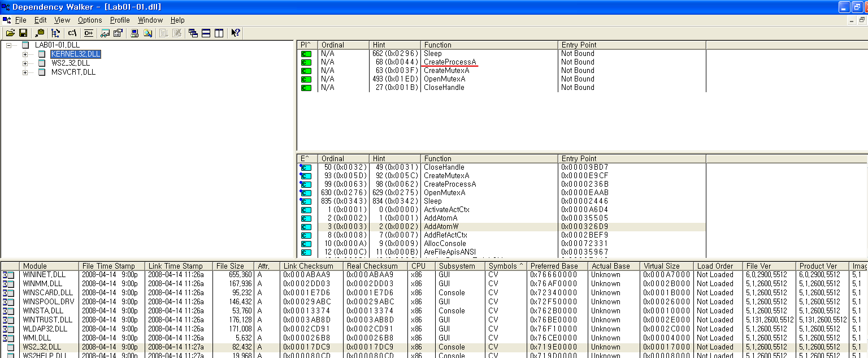
Task: Click green icon of CloseHandle import
Action: click(x=306, y=88)
